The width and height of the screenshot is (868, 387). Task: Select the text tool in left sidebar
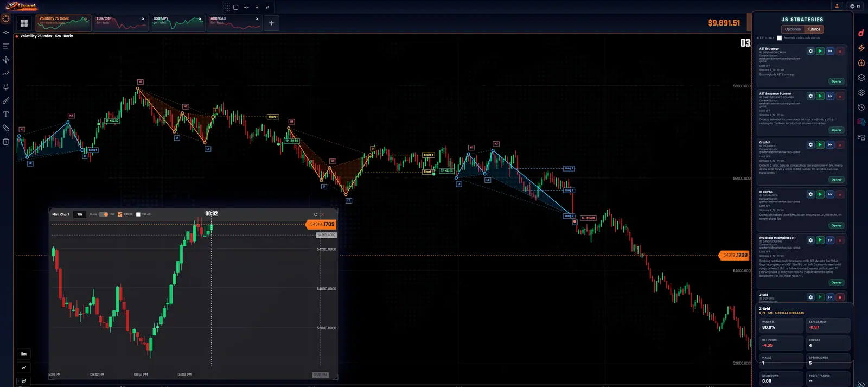coord(6,115)
